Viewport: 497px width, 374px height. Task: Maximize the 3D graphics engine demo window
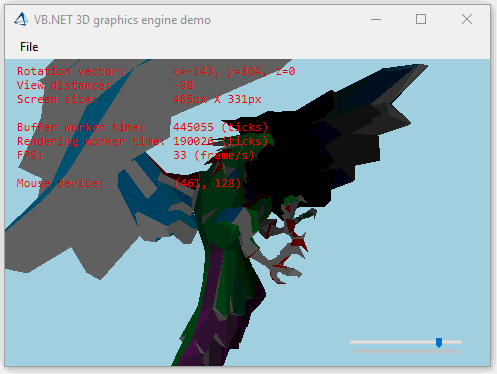pyautogui.click(x=421, y=19)
